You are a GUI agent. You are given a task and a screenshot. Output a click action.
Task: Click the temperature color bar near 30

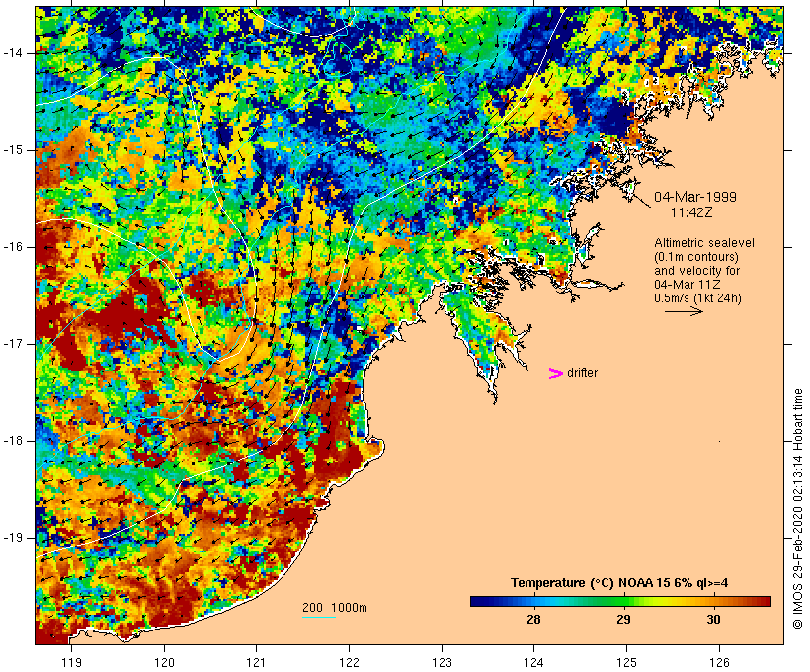(x=713, y=601)
